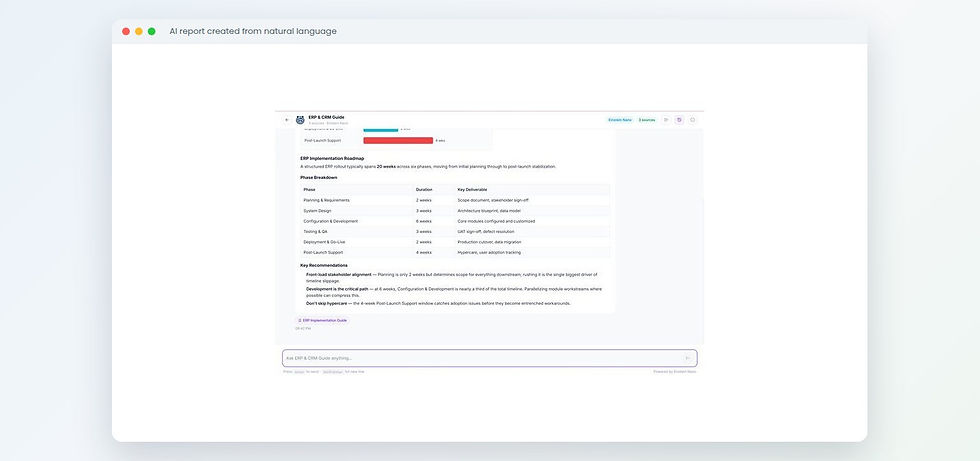The width and height of the screenshot is (980, 461).
Task: Open the ERP Implementation Guide source chip
Action: [x=322, y=320]
